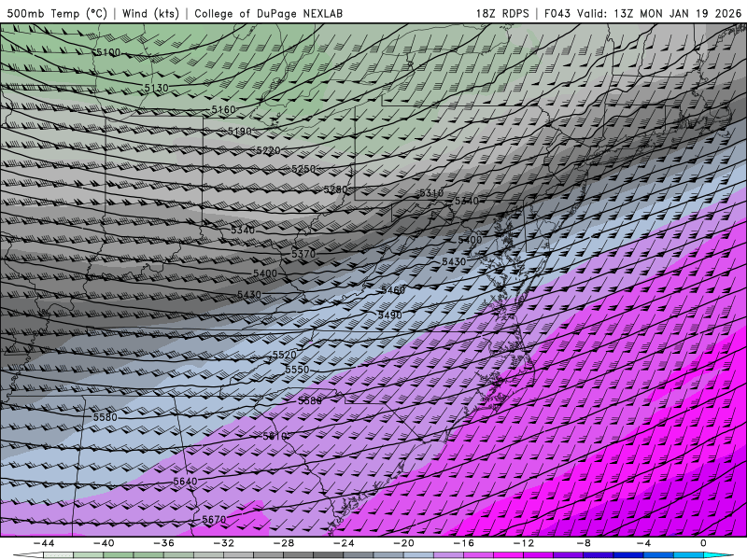Click the 0 colorbar scale label
Viewport: 747px width, 560px height.
coord(703,543)
